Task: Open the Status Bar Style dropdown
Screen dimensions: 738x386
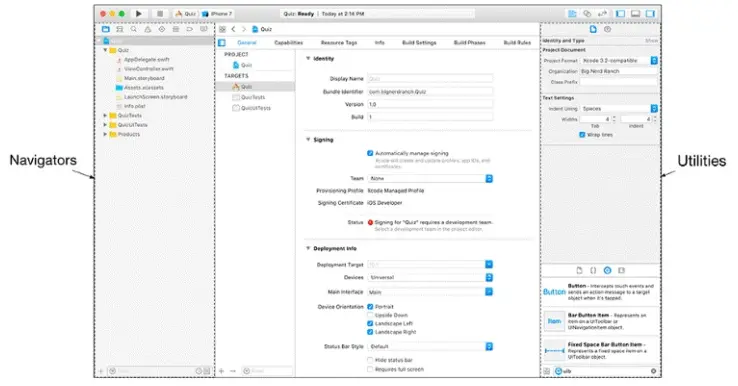Action: coord(430,346)
